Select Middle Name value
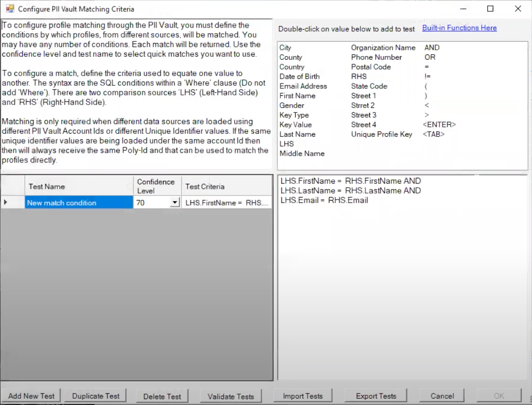Screen dimensions: 532x405 pos(302,154)
